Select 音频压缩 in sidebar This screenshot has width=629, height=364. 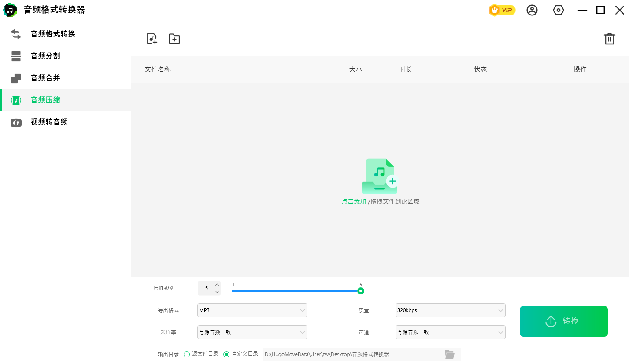(x=65, y=100)
